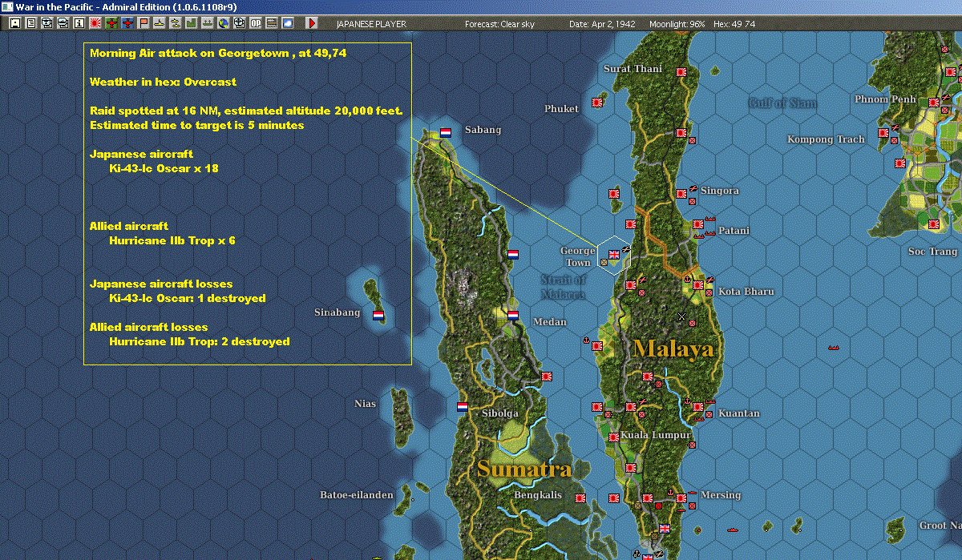Select the Japanese base at Singora

(681, 193)
